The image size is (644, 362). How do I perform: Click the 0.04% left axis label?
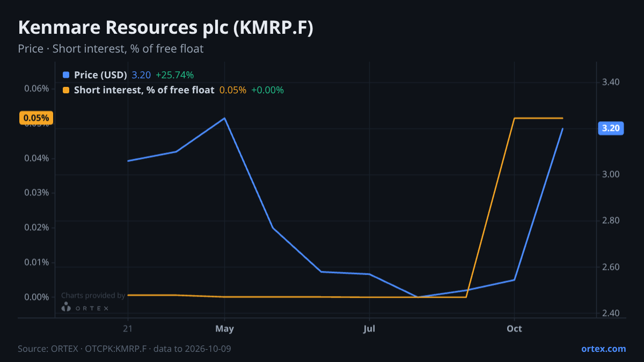(x=36, y=158)
